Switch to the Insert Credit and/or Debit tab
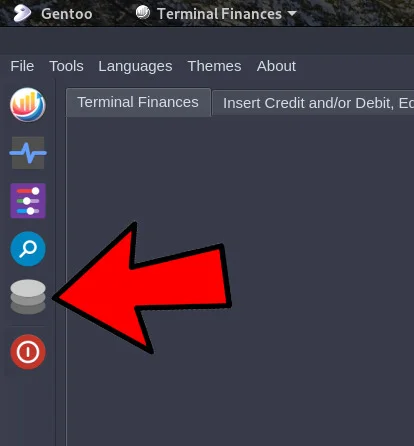This screenshot has width=414, height=446. (x=313, y=103)
